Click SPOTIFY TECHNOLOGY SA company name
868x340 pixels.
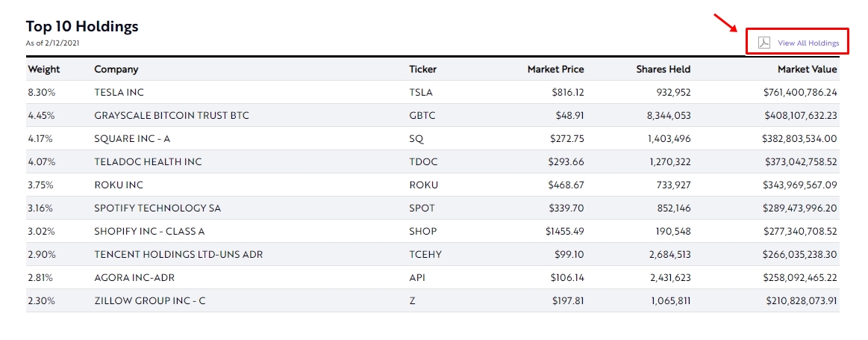(x=157, y=208)
